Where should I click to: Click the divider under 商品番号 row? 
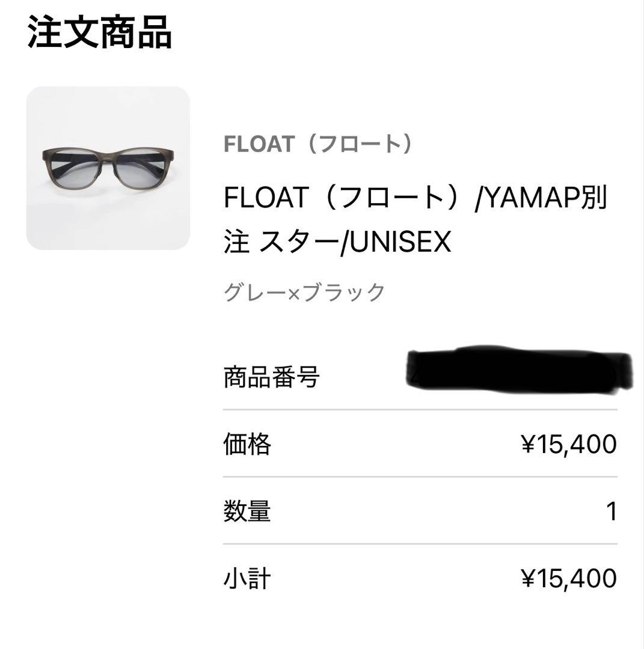click(x=421, y=409)
